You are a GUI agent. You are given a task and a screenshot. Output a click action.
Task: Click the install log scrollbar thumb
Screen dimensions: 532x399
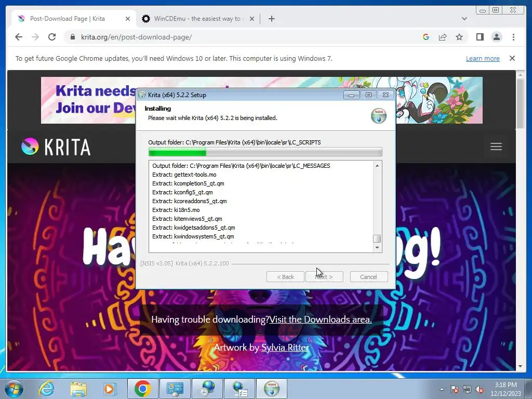pos(377,238)
